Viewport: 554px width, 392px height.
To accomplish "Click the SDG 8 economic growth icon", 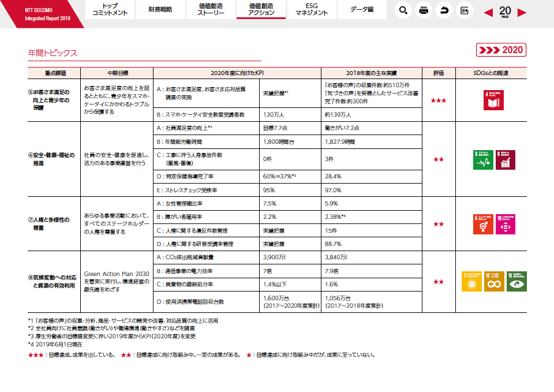I will 506,160.
